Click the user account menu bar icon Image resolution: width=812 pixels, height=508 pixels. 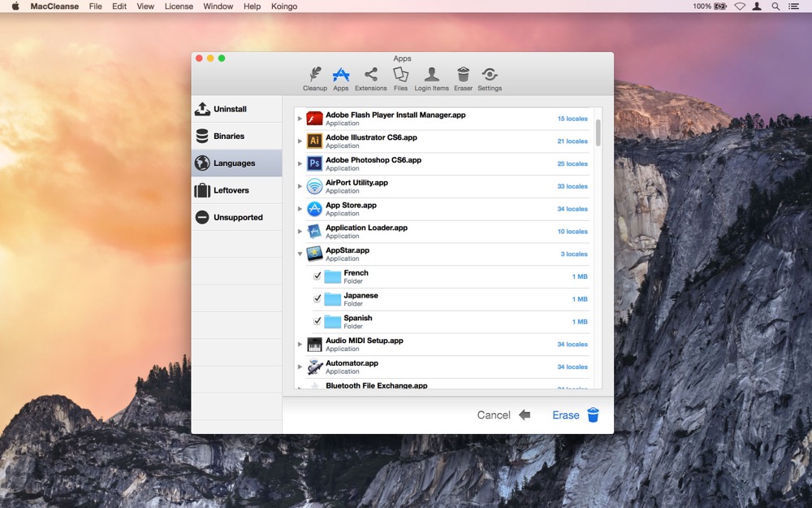click(757, 7)
